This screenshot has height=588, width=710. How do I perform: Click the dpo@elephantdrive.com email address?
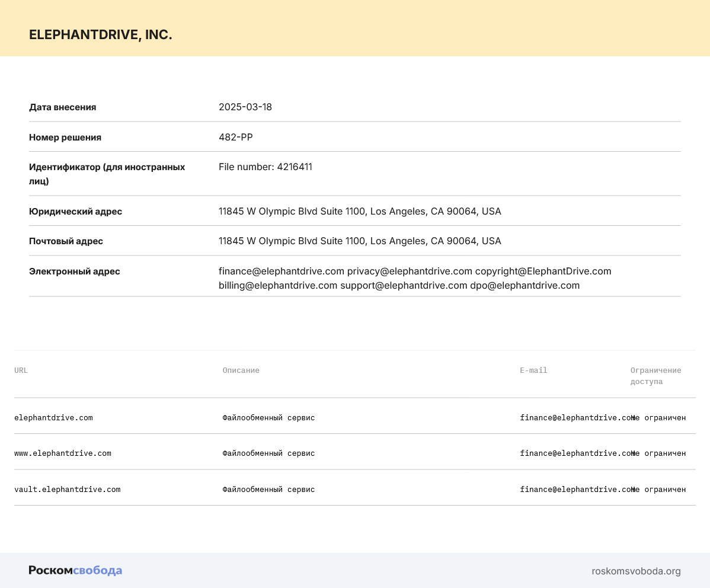[525, 285]
